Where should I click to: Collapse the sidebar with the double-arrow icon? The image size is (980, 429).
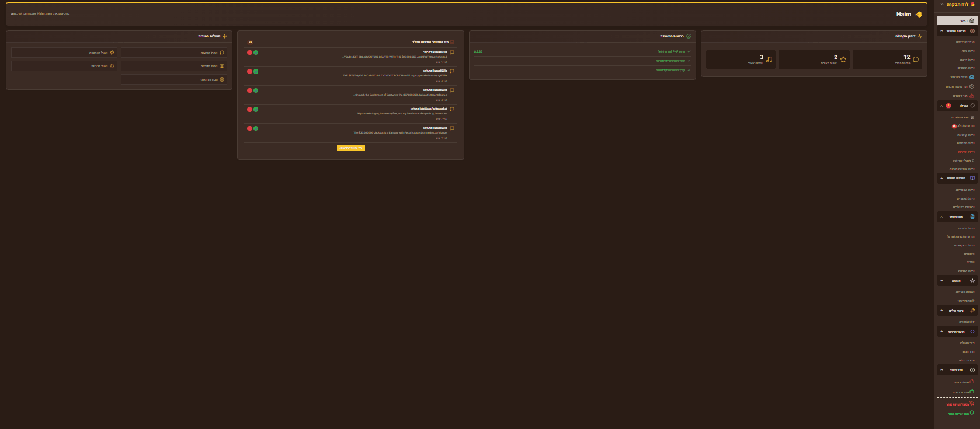point(942,4)
